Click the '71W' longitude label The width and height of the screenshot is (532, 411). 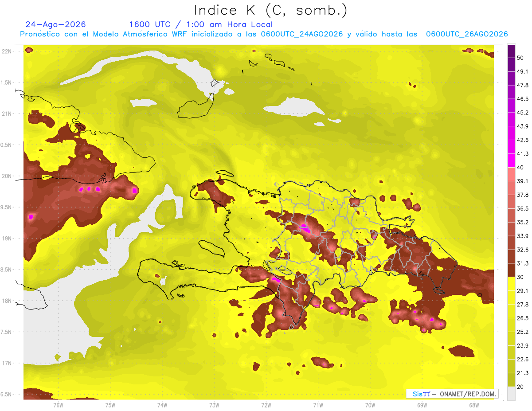[318, 405]
